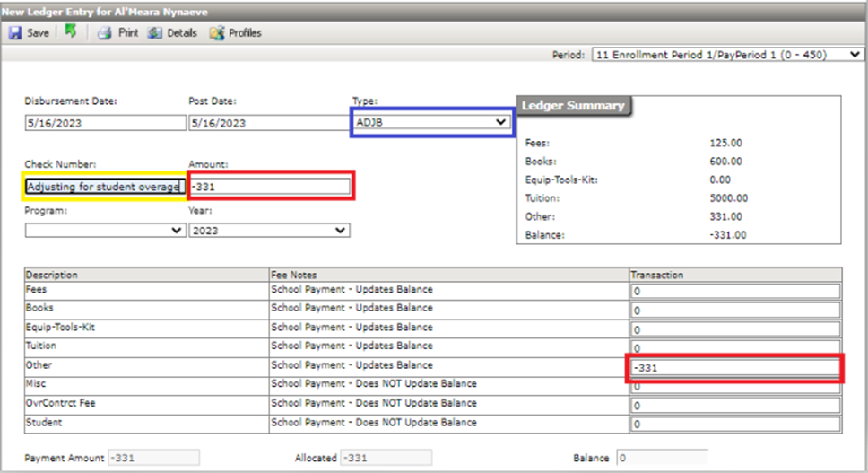Click the Disbursement Date field
This screenshot has height=473, width=868.
coord(105,123)
